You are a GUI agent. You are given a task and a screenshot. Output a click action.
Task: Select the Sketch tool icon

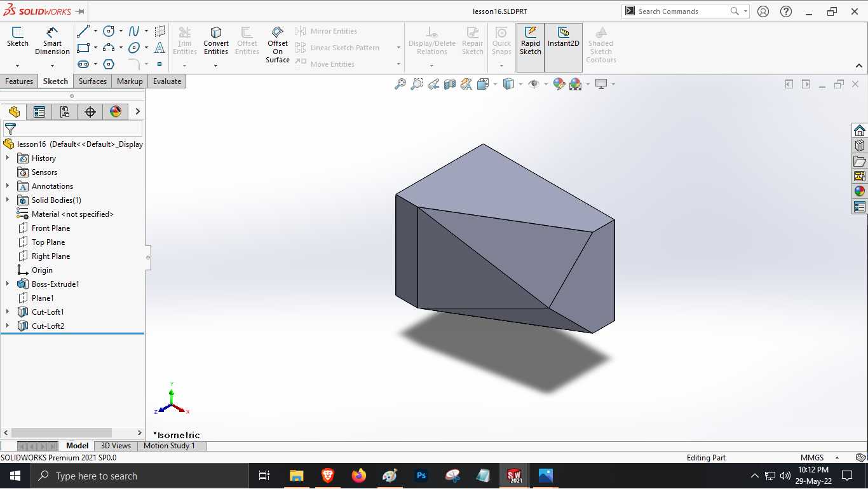tap(18, 37)
